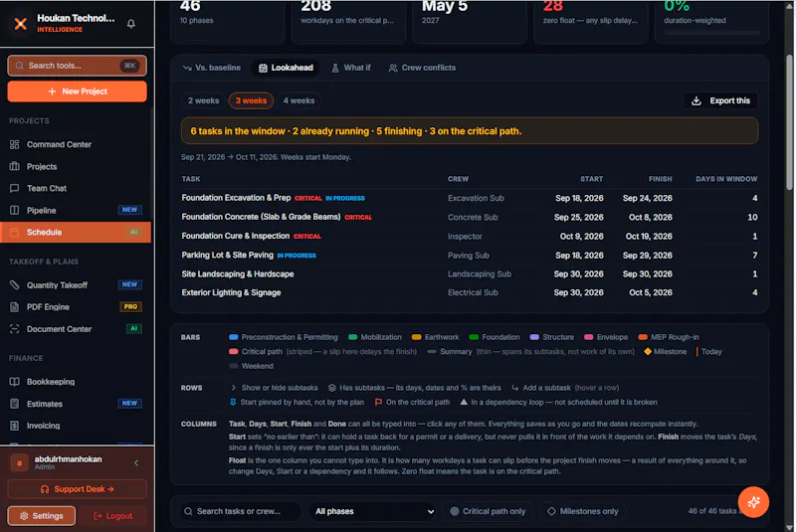
Task: Open the All phases dropdown
Action: click(x=373, y=511)
